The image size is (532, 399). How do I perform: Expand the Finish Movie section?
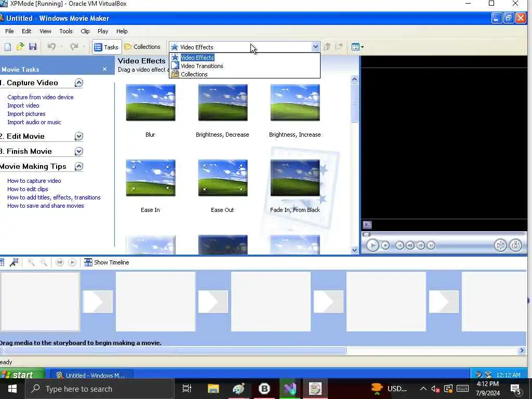pyautogui.click(x=79, y=151)
